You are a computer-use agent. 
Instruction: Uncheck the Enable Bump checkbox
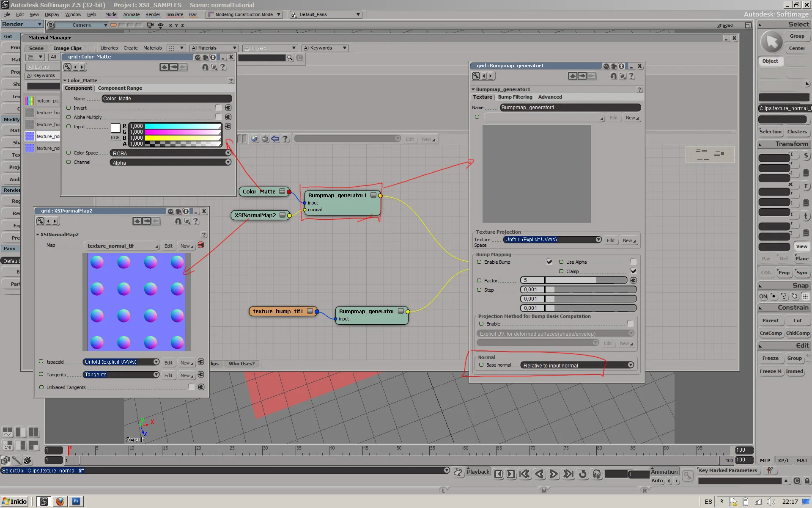click(x=549, y=262)
